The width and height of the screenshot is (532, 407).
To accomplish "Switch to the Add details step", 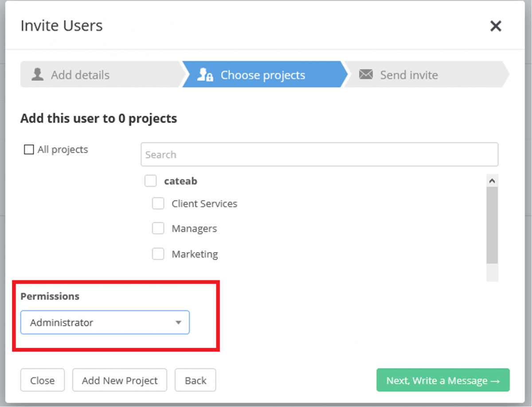I will [x=80, y=74].
